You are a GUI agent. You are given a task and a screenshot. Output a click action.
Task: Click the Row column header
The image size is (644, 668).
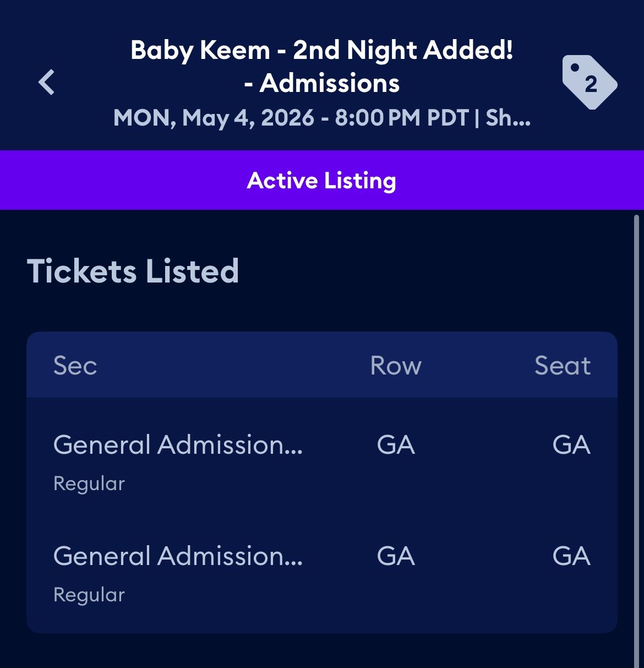(x=396, y=366)
